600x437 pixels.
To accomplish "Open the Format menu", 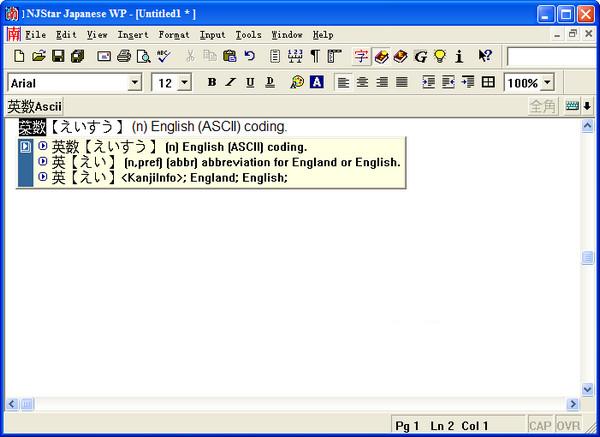I will (x=173, y=35).
